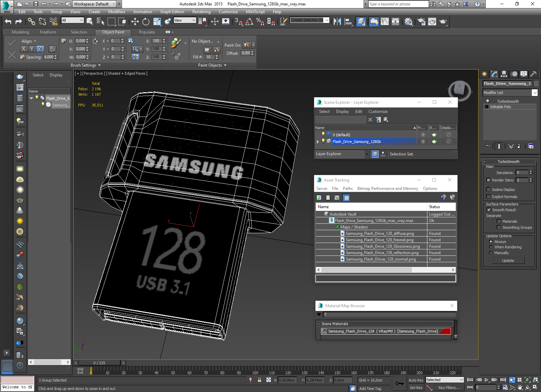
Task: Open the Align tool
Action: click(x=348, y=22)
